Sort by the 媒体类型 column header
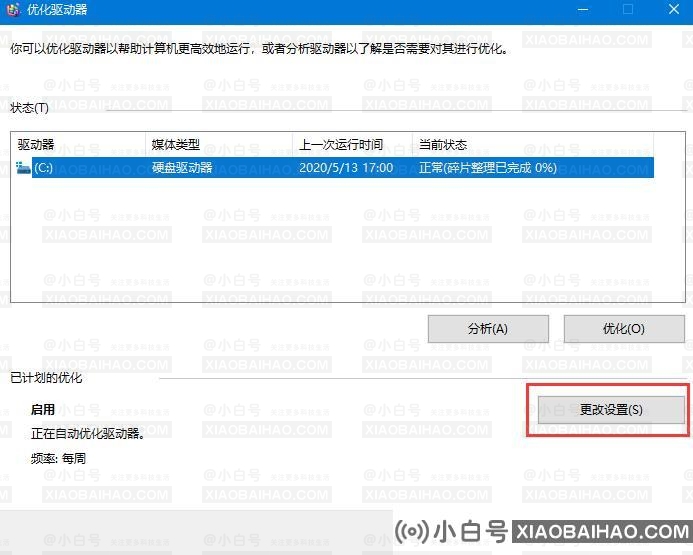The width and height of the screenshot is (693, 555). pyautogui.click(x=219, y=144)
